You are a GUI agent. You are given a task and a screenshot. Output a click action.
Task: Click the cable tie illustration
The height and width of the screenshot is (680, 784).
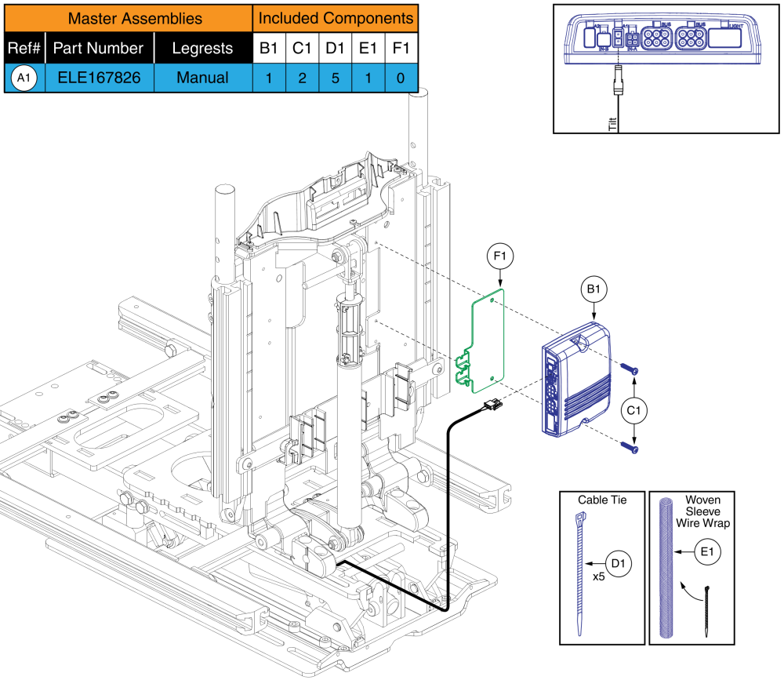click(580, 573)
